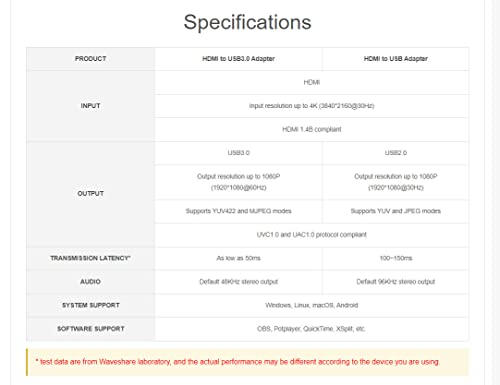The width and height of the screenshot is (500, 385).
Task: Select the PRODUCT row header cell
Action: pyautogui.click(x=90, y=59)
